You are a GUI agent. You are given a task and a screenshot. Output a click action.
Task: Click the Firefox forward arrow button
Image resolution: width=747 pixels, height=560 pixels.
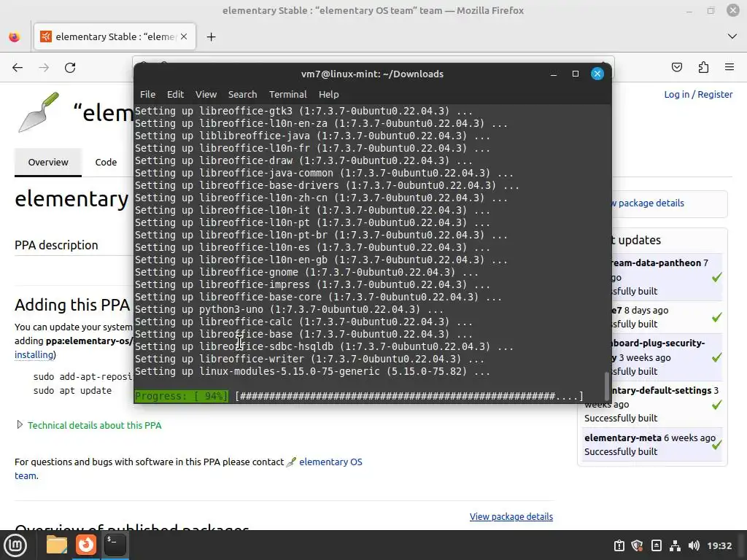point(44,68)
